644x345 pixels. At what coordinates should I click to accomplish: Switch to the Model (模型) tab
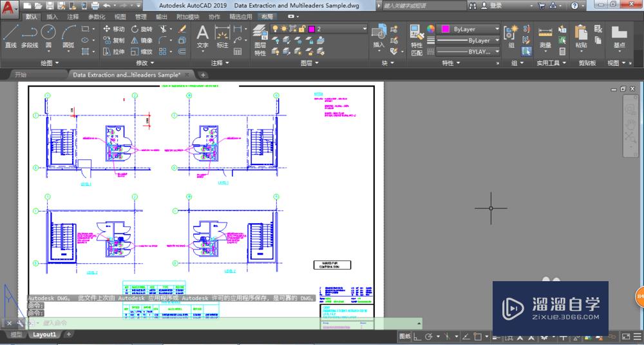click(16, 335)
